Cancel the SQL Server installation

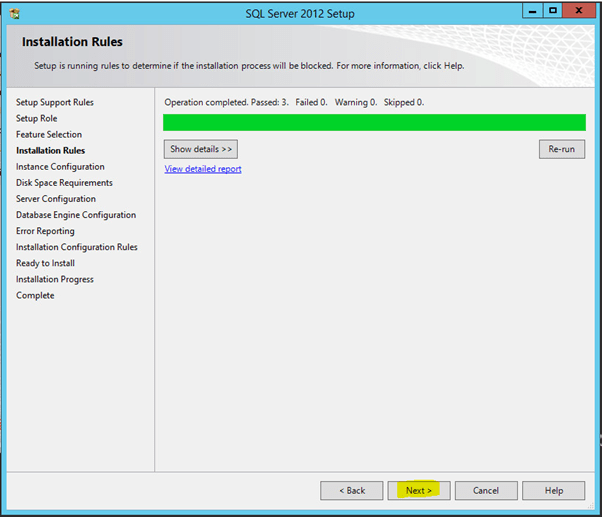[x=486, y=491]
